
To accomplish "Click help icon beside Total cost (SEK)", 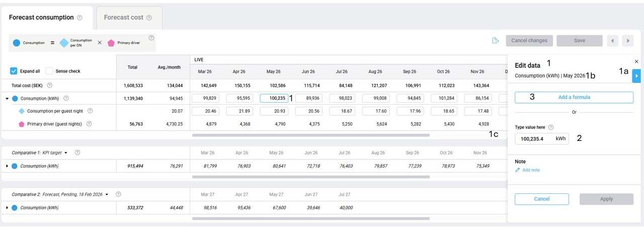I will coord(49,86).
